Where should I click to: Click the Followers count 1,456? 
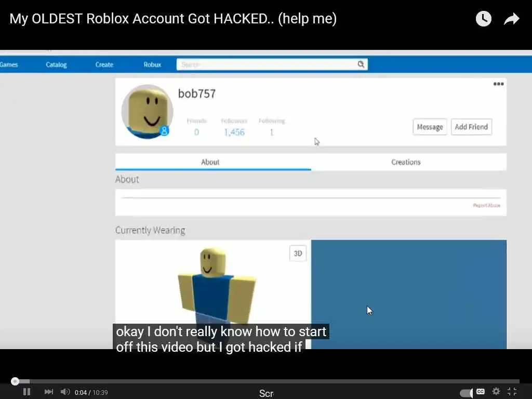click(234, 132)
